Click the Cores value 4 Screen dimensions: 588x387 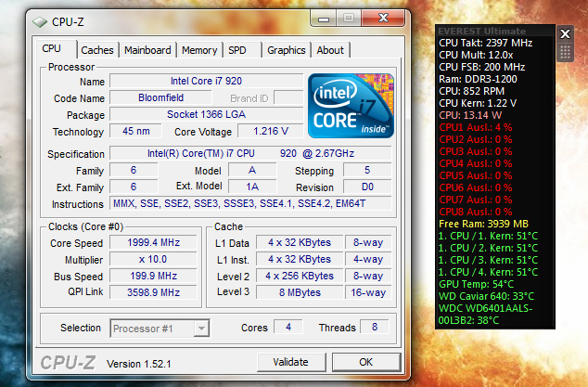(x=288, y=327)
